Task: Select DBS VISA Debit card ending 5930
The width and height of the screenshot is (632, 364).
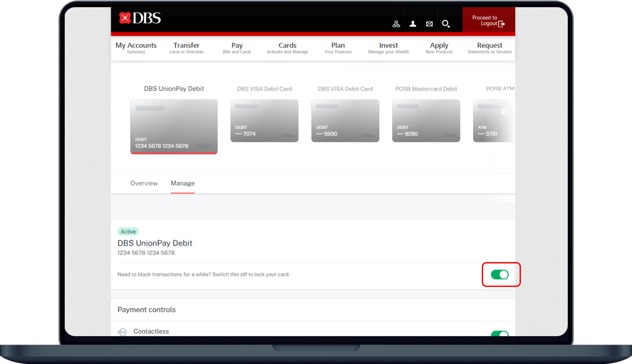Action: tap(345, 121)
